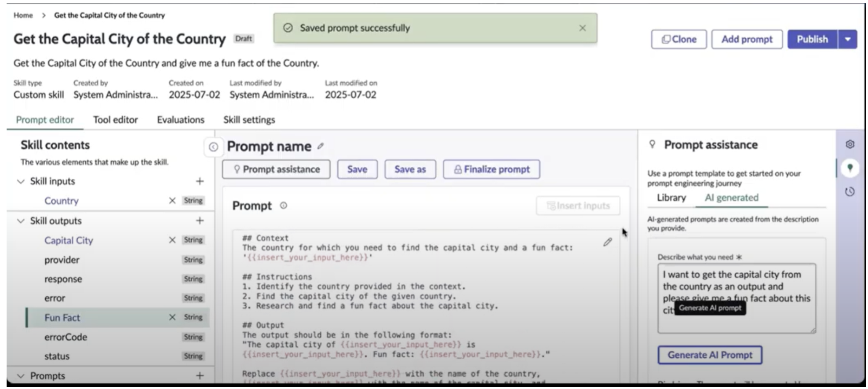This screenshot has width=868, height=389.
Task: Click the info icon next to Prompt
Action: [x=284, y=206]
